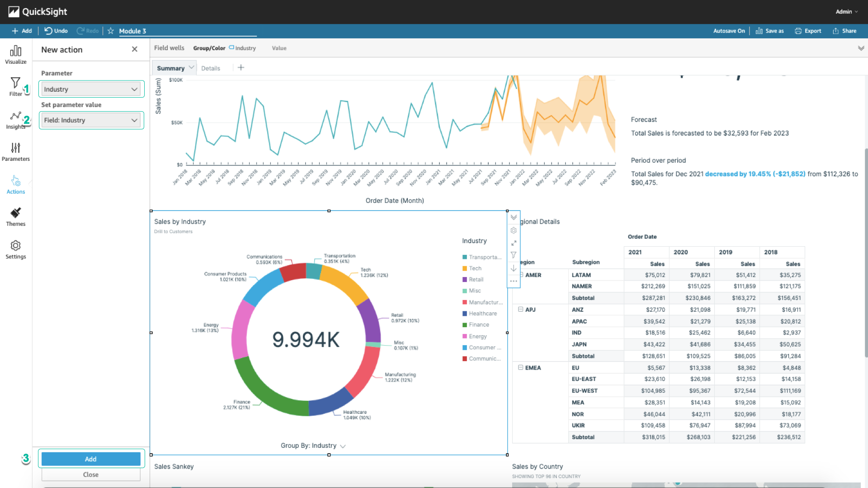Image resolution: width=868 pixels, height=488 pixels.
Task: Click the Sales by Industry title
Action: (180, 221)
